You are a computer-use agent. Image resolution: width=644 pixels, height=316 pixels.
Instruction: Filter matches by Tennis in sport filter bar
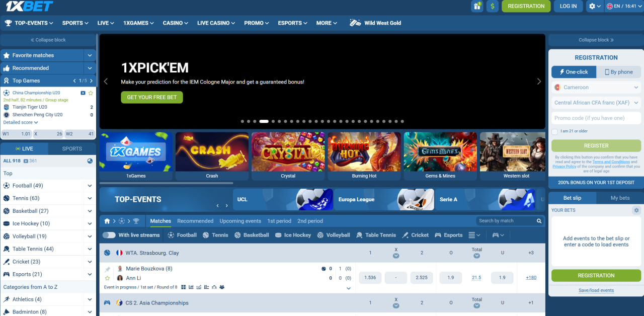click(215, 235)
